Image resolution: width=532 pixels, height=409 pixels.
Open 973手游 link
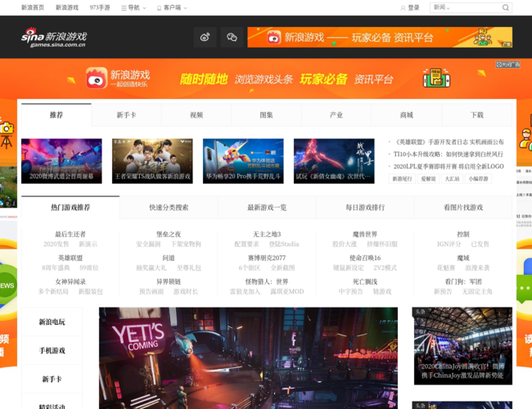tap(100, 7)
